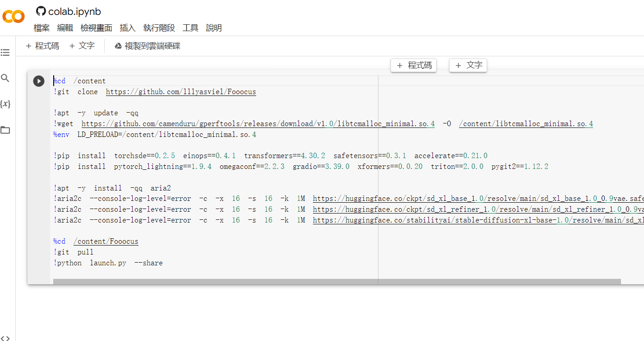The width and height of the screenshot is (644, 341).
Task: Add a code cell via toolbar 程式碼
Action: tap(42, 46)
